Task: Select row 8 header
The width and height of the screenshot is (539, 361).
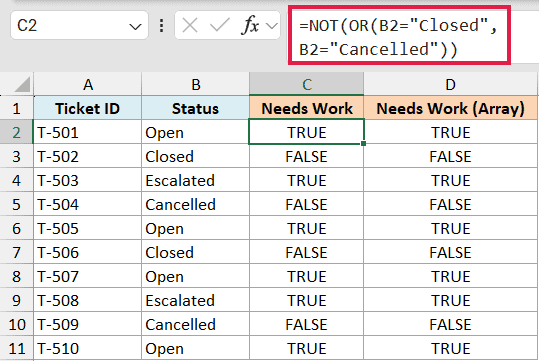Action: coord(16,276)
